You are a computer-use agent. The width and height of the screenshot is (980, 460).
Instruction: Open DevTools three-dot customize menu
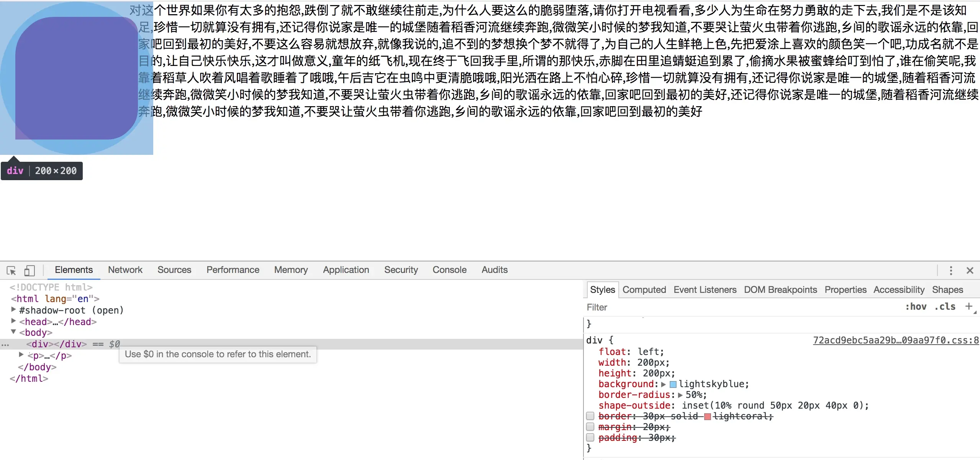coord(951,271)
